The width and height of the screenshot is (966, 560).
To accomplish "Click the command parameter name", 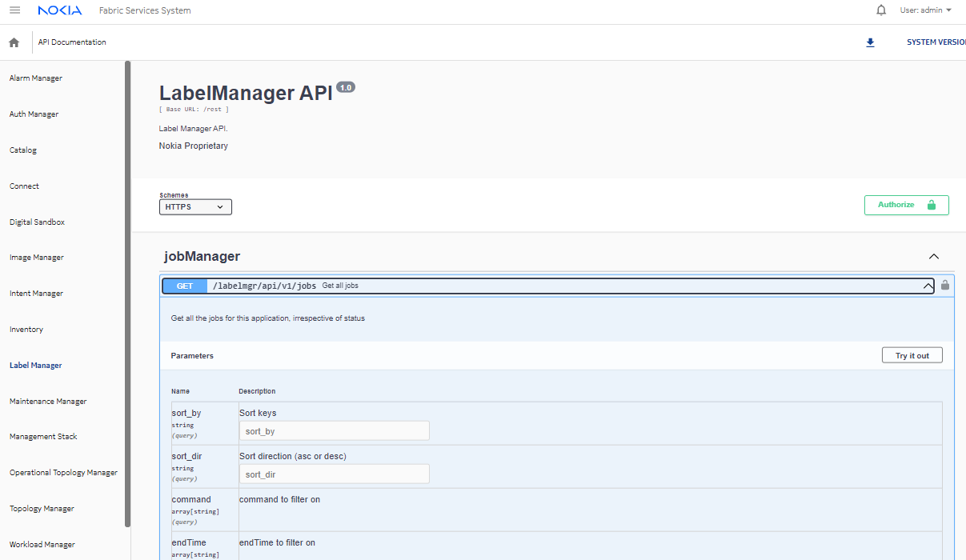I will click(x=191, y=500).
